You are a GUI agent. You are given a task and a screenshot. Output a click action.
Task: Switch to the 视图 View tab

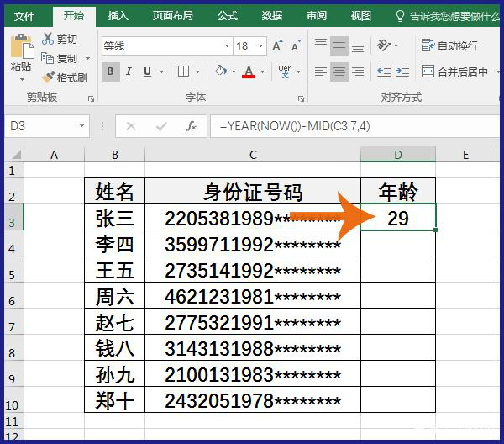pyautogui.click(x=361, y=15)
